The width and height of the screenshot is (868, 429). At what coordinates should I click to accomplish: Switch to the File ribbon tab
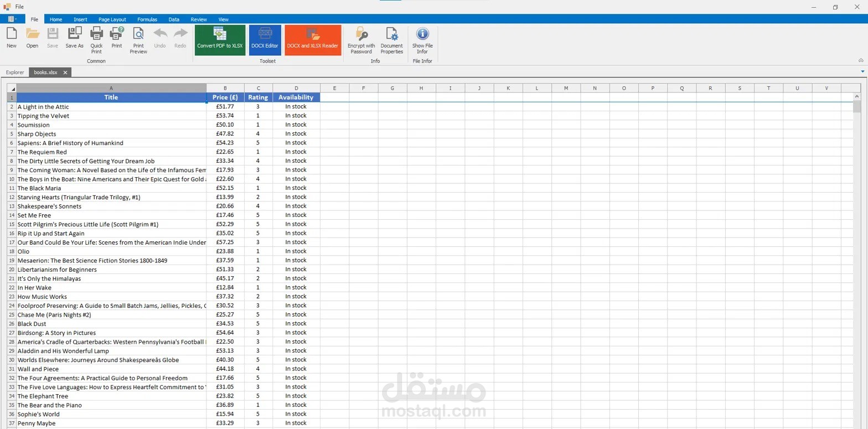[x=34, y=19]
